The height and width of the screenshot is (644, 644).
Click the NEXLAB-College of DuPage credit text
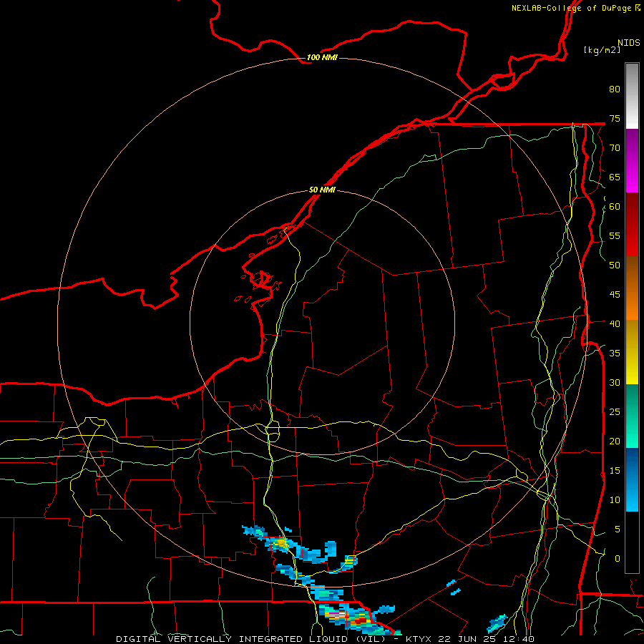tap(575, 8)
